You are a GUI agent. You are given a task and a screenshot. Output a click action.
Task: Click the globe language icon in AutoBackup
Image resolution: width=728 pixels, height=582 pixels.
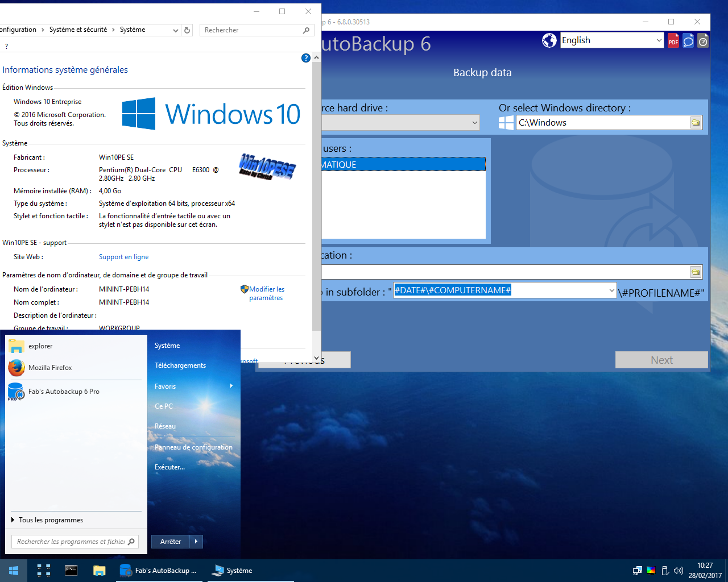click(x=549, y=40)
